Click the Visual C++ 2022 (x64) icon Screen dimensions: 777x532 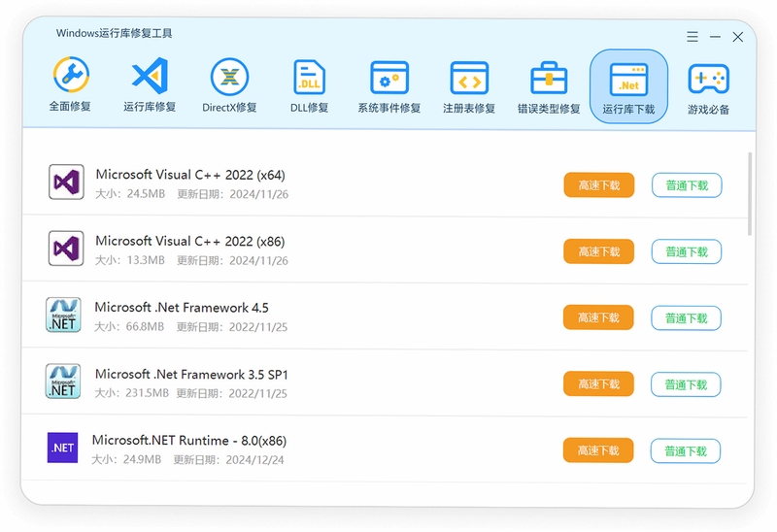coord(66,182)
